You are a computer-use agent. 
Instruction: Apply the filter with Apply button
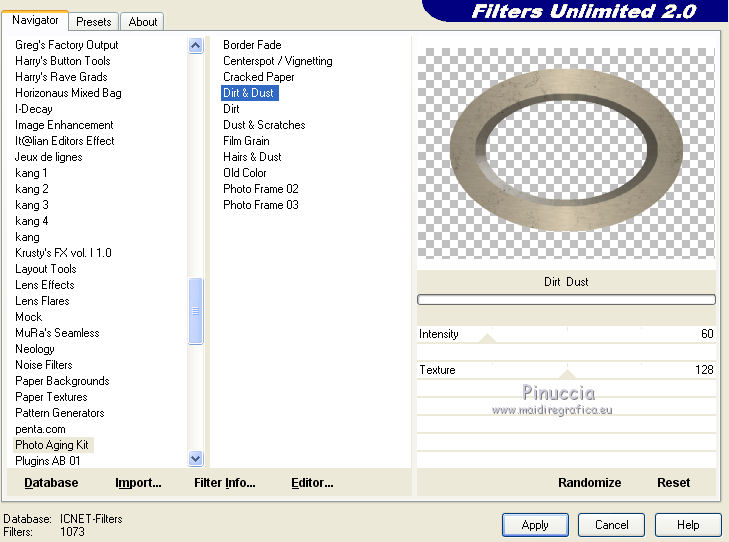pyautogui.click(x=535, y=525)
